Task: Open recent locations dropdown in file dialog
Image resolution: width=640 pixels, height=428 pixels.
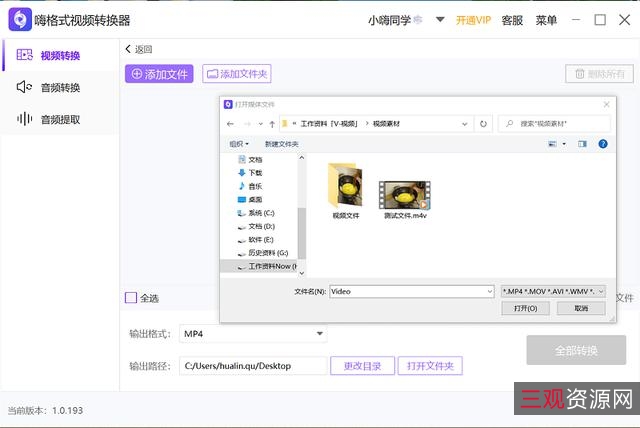Action: click(x=260, y=124)
